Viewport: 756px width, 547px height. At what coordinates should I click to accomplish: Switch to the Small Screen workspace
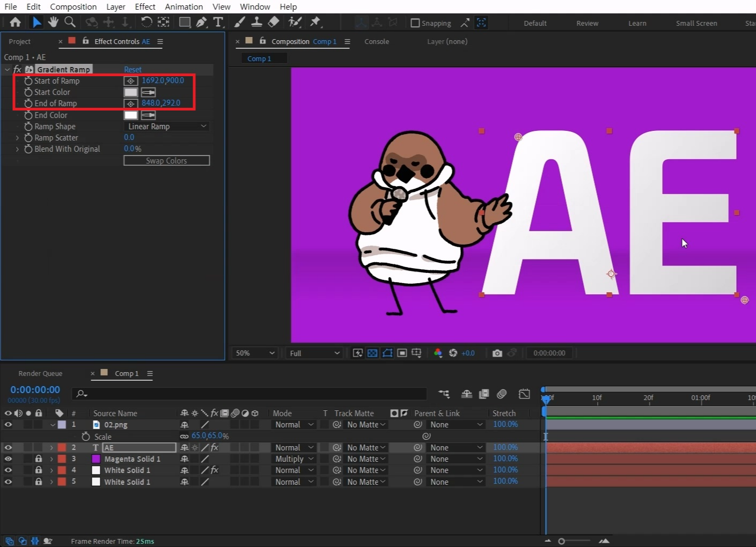click(696, 23)
